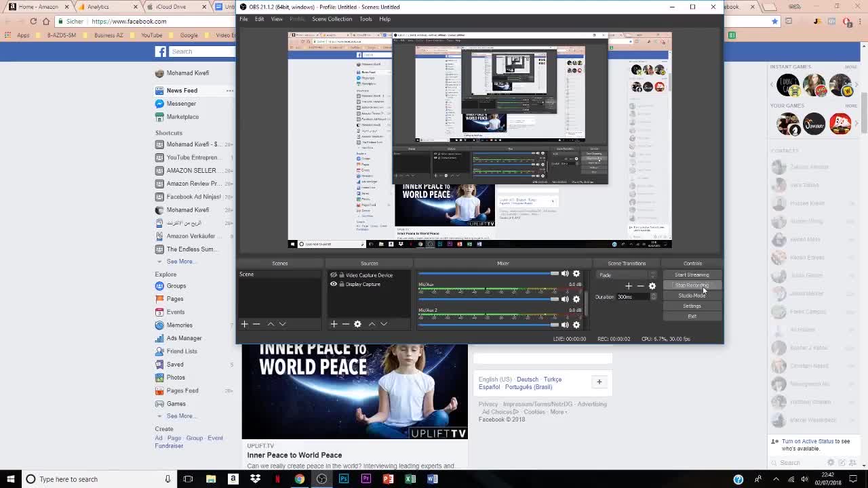Open Excel from the taskbar
The image size is (868, 488).
(x=410, y=479)
